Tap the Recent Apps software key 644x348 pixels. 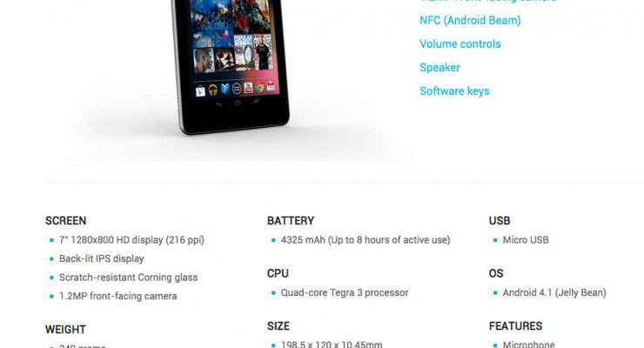(x=256, y=101)
